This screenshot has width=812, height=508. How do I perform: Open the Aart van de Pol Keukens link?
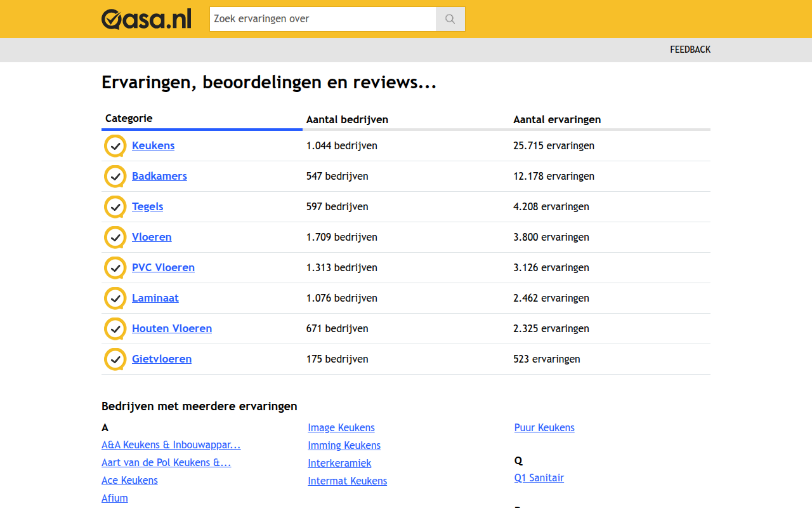click(x=166, y=462)
